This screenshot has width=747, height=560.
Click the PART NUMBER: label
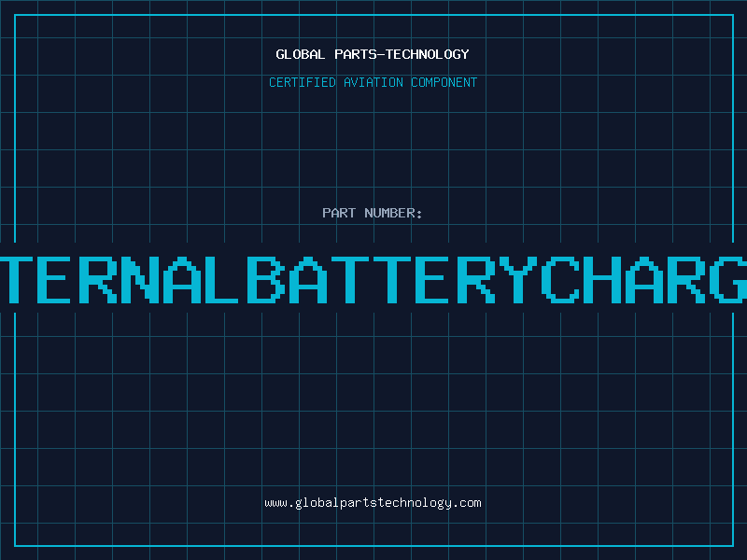coord(373,213)
